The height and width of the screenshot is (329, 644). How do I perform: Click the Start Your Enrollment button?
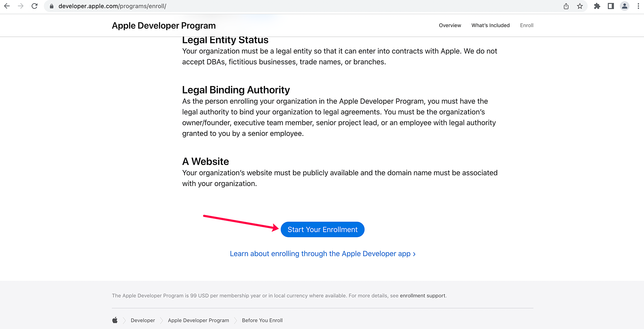[x=322, y=230]
